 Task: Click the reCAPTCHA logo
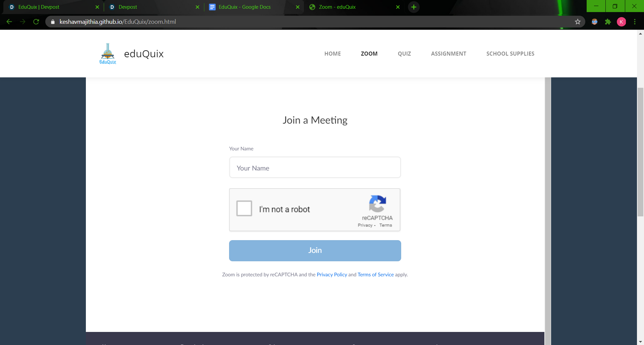pos(377,204)
